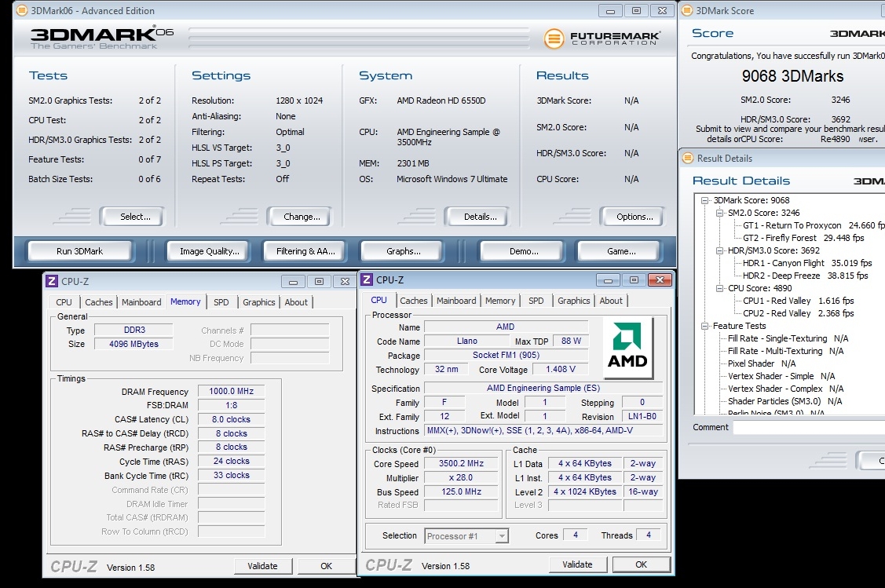Collapse the SM2.0 Score: 3246 node

pos(719,213)
